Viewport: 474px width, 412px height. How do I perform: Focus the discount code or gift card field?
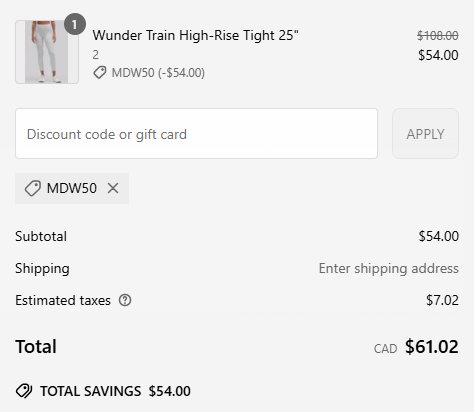coord(196,134)
